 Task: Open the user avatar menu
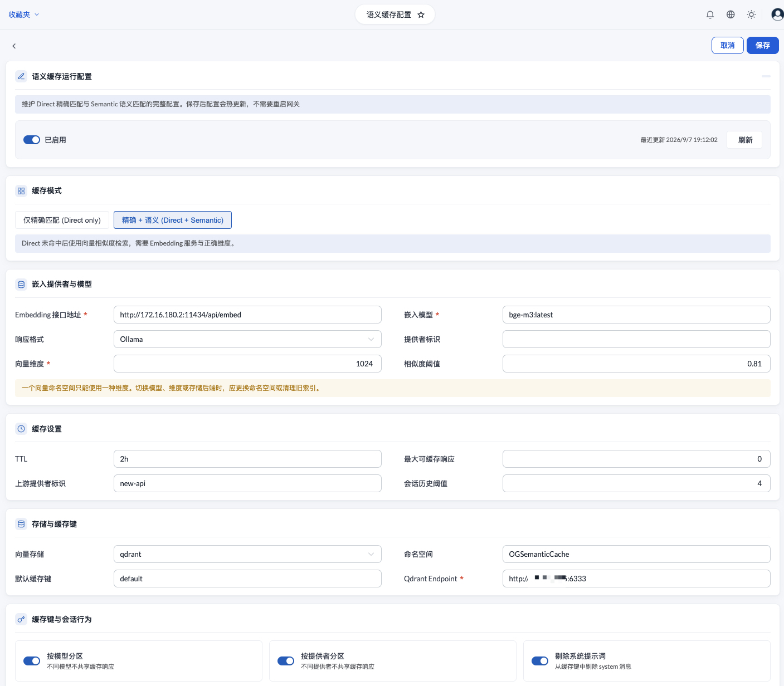pos(777,14)
